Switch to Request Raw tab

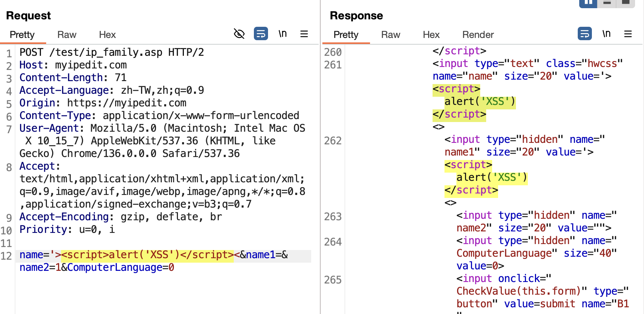[x=67, y=35]
